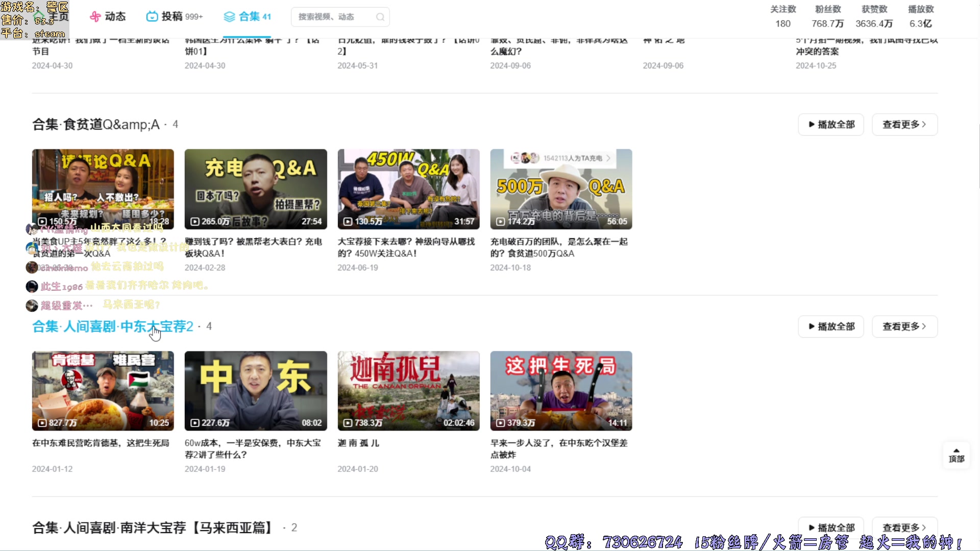Click date 2024-06-19
Viewport: 980px width, 551px height.
coord(358,267)
